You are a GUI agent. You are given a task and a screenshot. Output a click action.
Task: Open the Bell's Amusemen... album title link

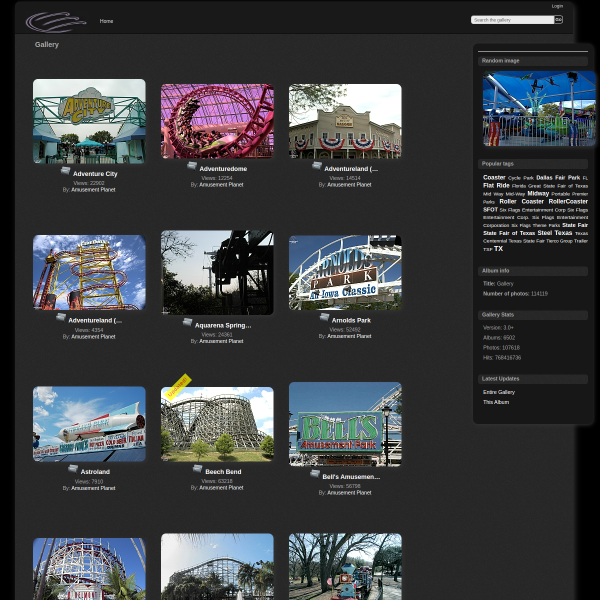pos(351,477)
